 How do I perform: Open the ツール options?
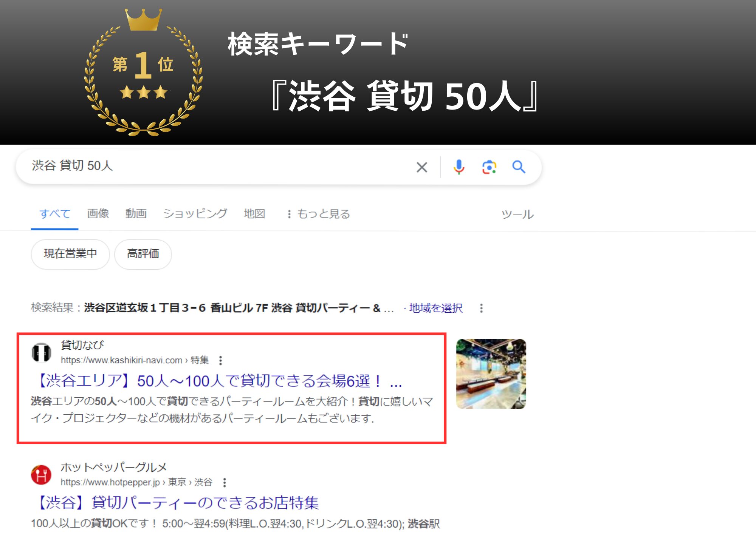[x=517, y=214]
